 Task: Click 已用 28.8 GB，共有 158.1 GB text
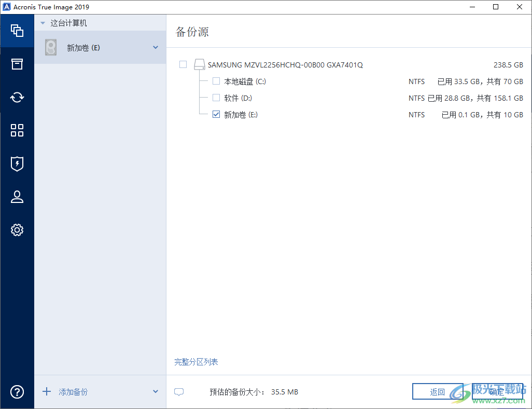click(x=475, y=98)
